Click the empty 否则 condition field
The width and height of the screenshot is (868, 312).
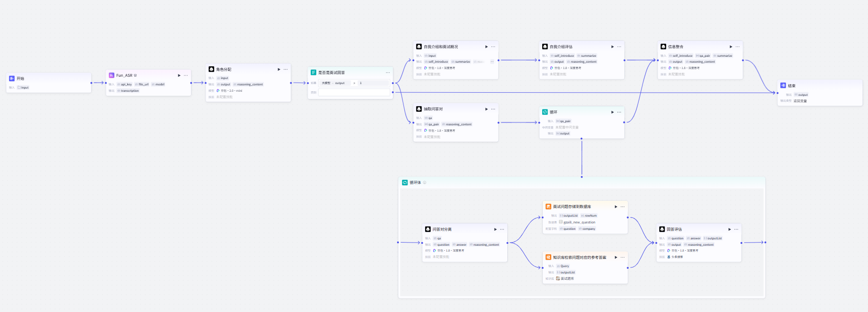pos(354,92)
